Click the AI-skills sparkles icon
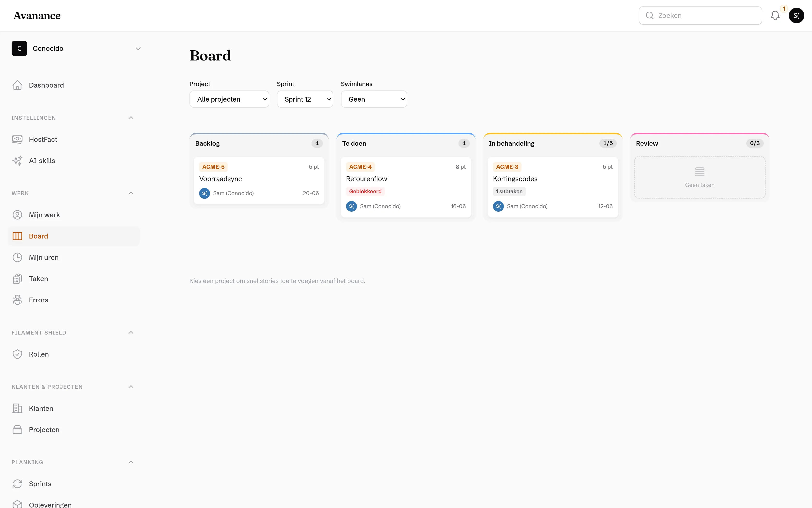Image resolution: width=812 pixels, height=508 pixels. 17,161
